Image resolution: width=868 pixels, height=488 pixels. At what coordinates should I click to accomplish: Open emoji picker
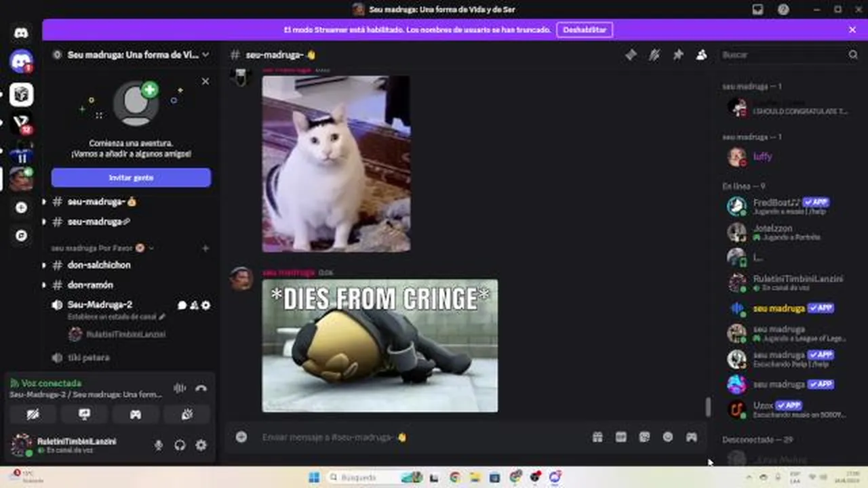(x=668, y=437)
